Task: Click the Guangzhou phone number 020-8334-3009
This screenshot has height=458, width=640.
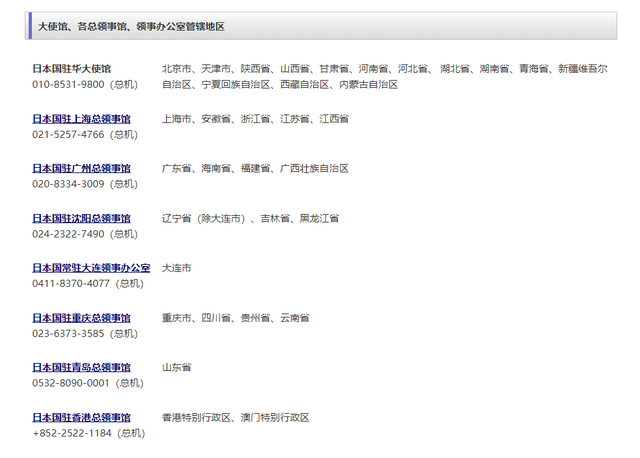Action: 68,184
